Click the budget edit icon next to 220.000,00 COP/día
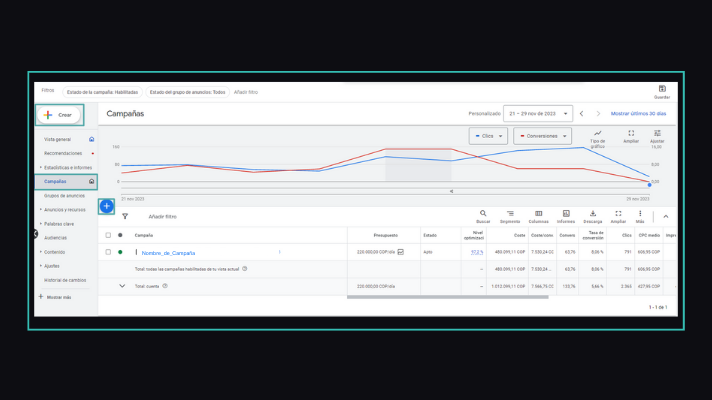The width and height of the screenshot is (712, 400). click(x=400, y=252)
